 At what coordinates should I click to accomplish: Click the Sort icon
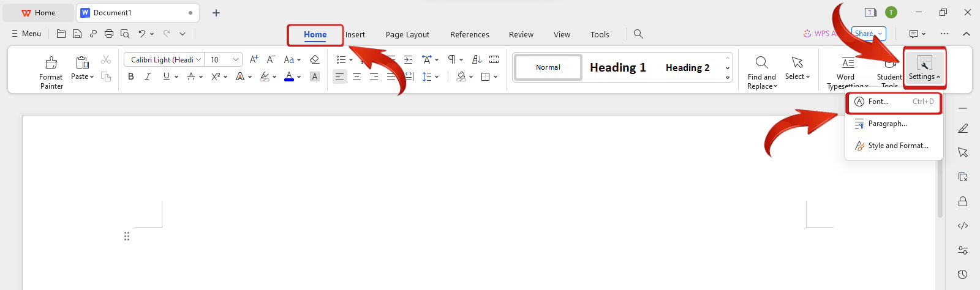477,59
